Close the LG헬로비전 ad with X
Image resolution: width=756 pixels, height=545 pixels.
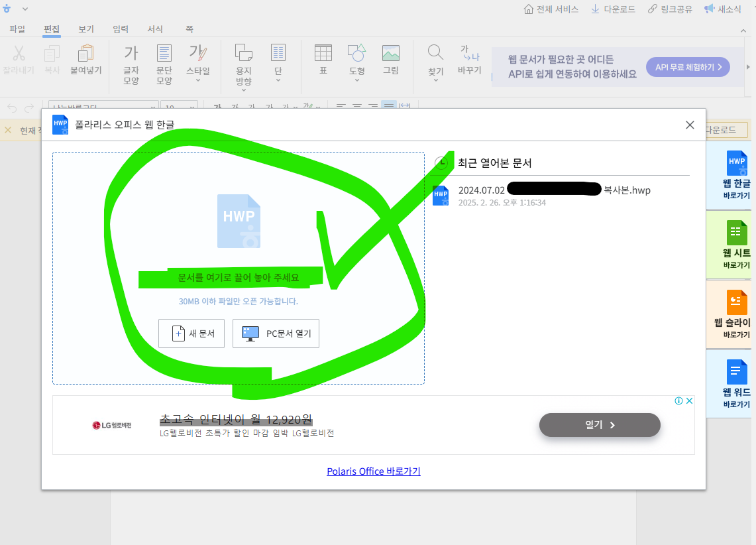[x=690, y=400]
